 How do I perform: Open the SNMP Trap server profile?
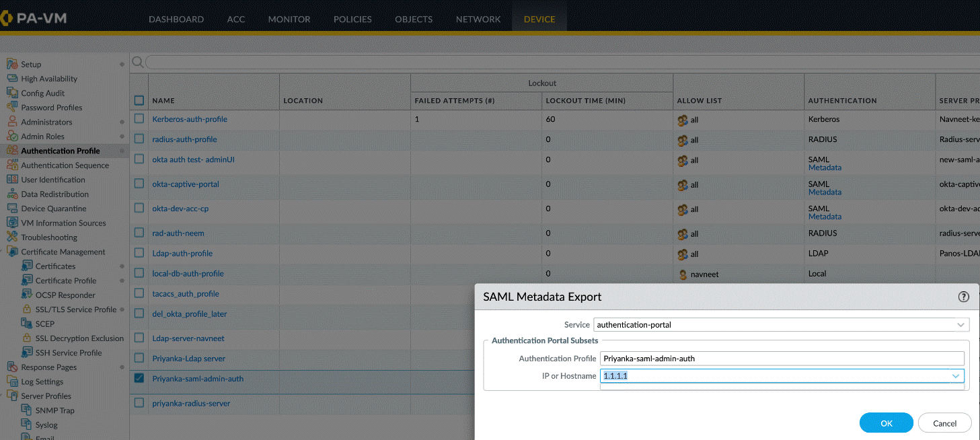[26, 410]
